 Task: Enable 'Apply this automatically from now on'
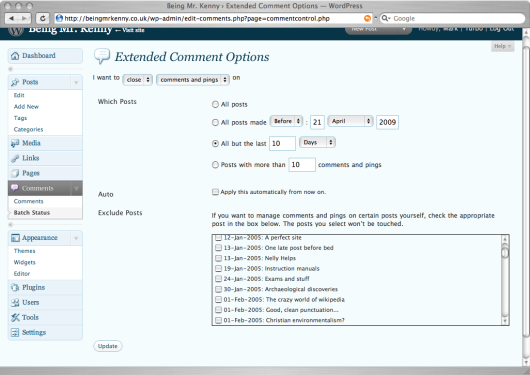(215, 192)
